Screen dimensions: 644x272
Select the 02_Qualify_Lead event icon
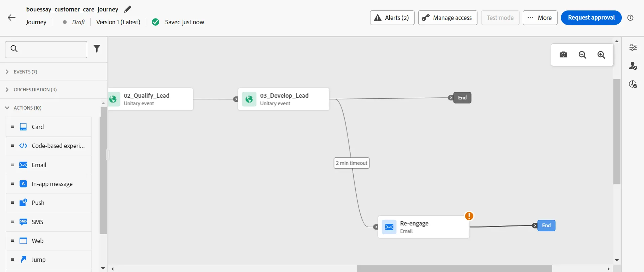coord(113,99)
